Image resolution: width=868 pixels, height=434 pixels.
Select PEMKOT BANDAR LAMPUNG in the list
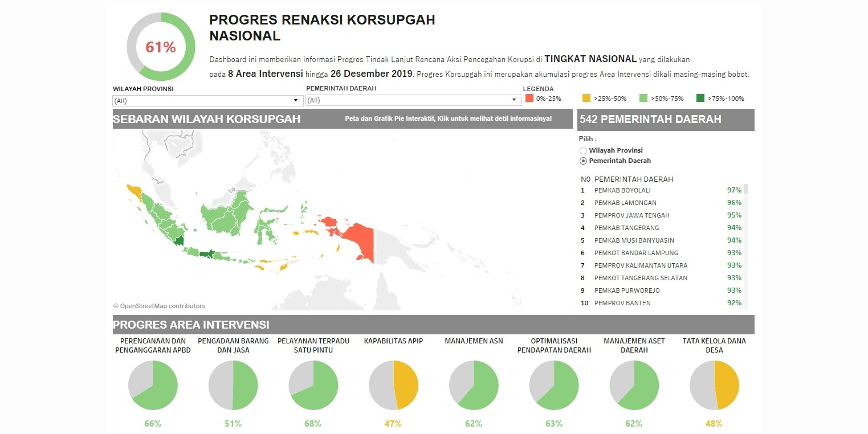point(636,253)
